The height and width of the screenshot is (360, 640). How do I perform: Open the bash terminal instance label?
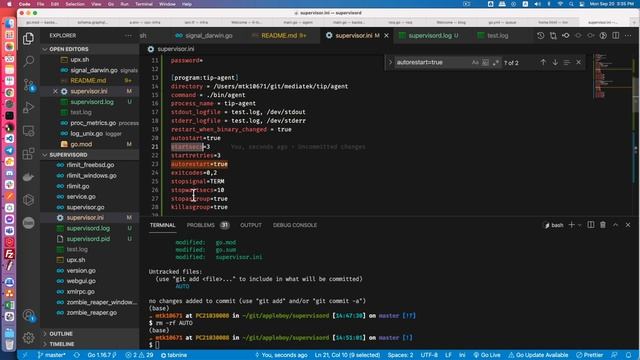(x=553, y=225)
